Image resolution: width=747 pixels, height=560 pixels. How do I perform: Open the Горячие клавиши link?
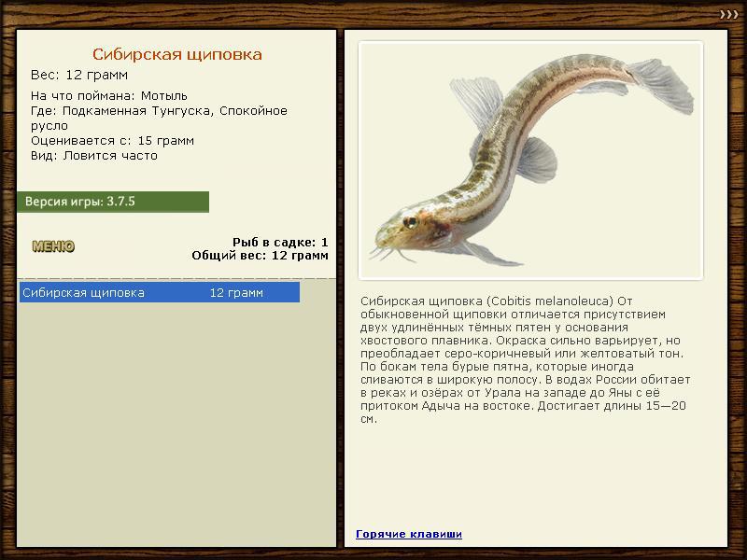[x=409, y=534]
